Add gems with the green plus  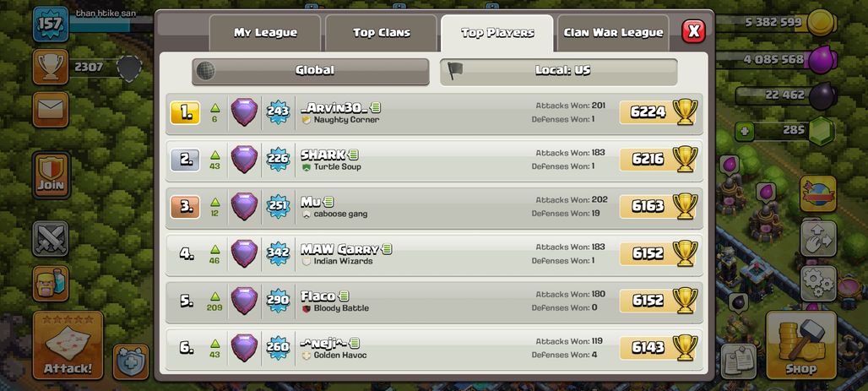pos(744,131)
